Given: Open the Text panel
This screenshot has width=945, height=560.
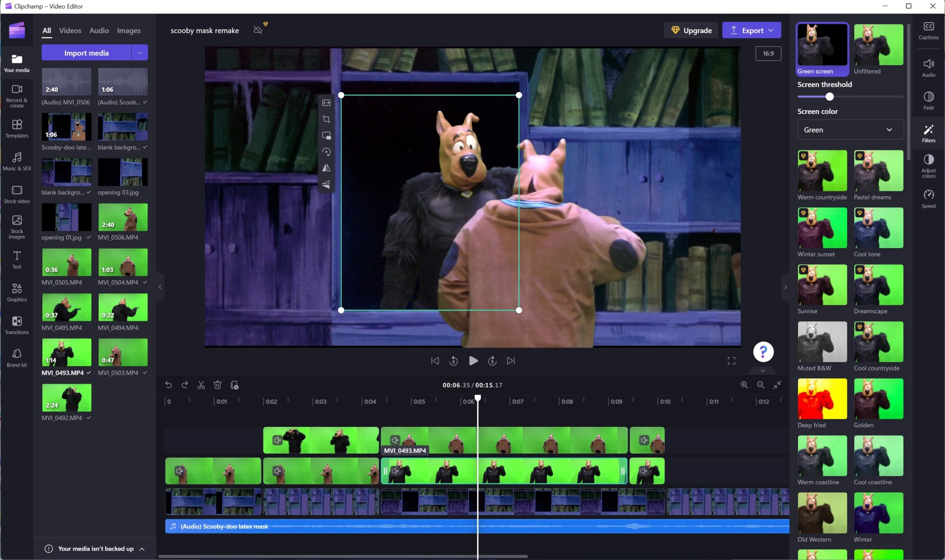Looking at the screenshot, I should coord(17,260).
